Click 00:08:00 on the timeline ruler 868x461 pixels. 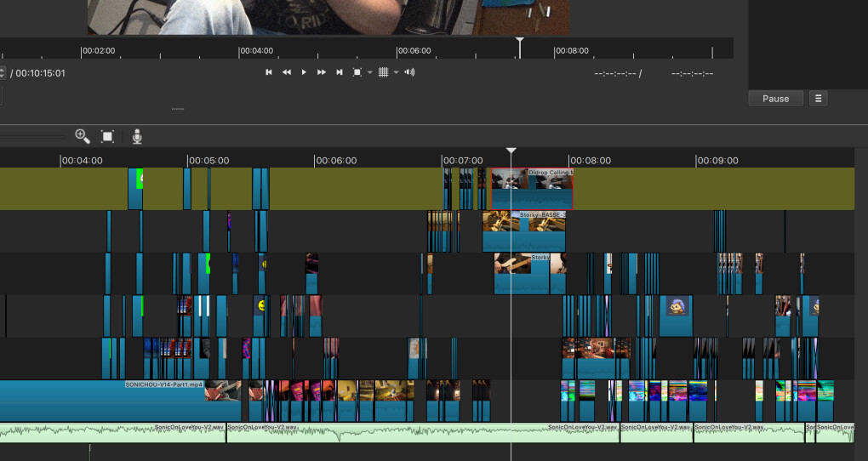coord(590,161)
